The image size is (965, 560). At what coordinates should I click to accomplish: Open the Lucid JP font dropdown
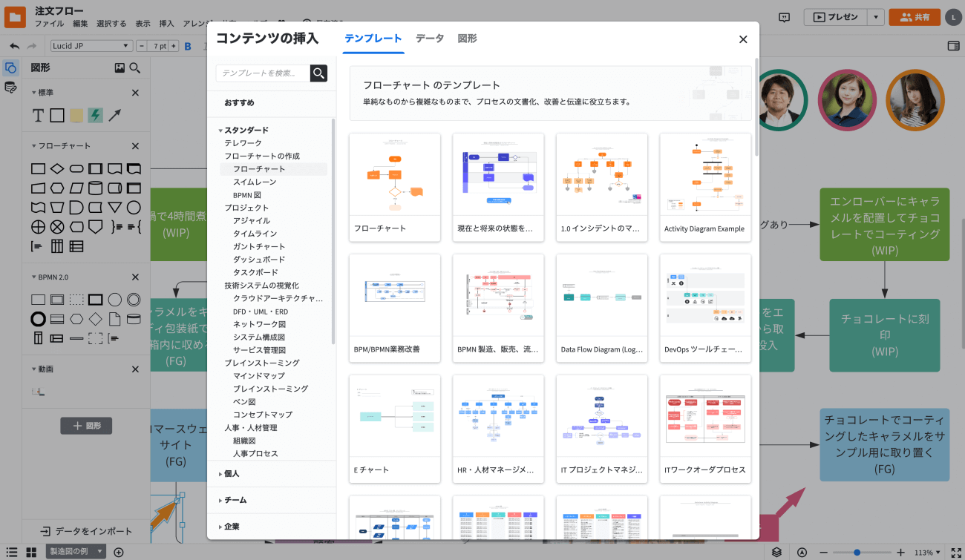[91, 46]
